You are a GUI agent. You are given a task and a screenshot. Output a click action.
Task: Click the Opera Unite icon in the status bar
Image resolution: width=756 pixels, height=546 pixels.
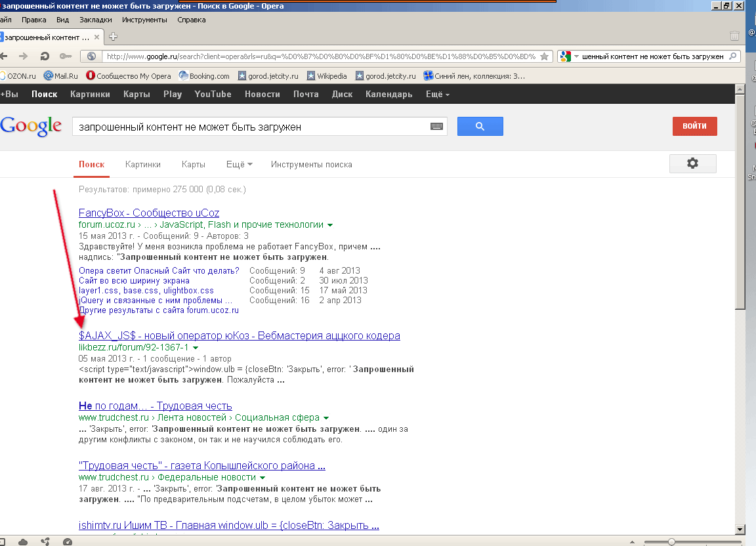(x=45, y=541)
